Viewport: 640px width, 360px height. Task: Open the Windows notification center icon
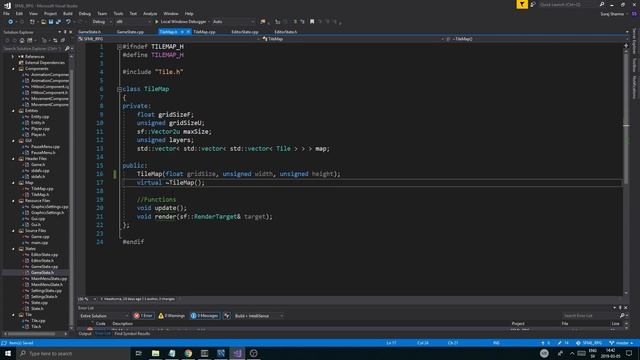coord(629,353)
